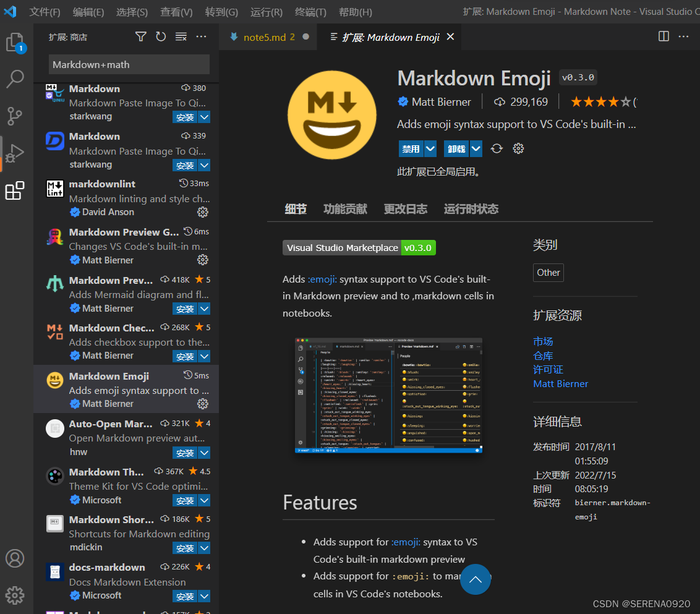The image size is (700, 614).
Task: Click the VS Code logo icon
Action: tap(10, 12)
